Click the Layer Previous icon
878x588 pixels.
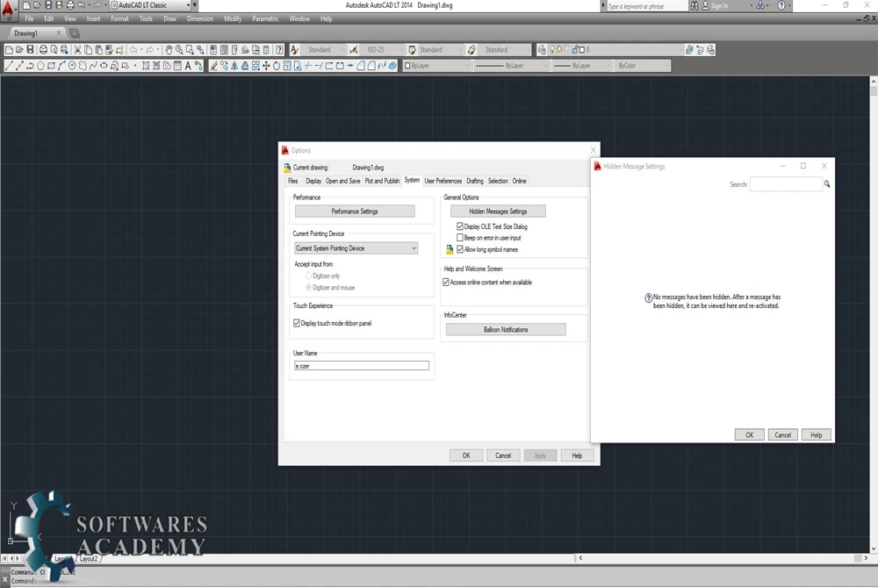point(700,50)
